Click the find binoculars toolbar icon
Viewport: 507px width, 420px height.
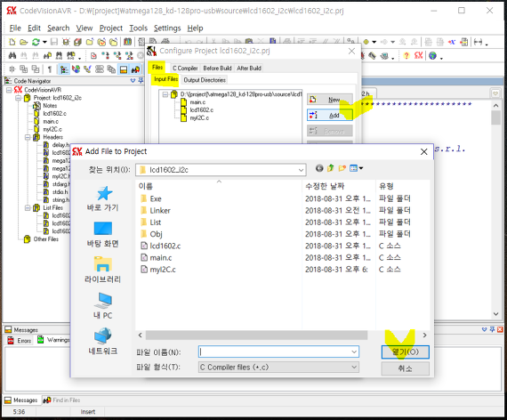click(12, 56)
